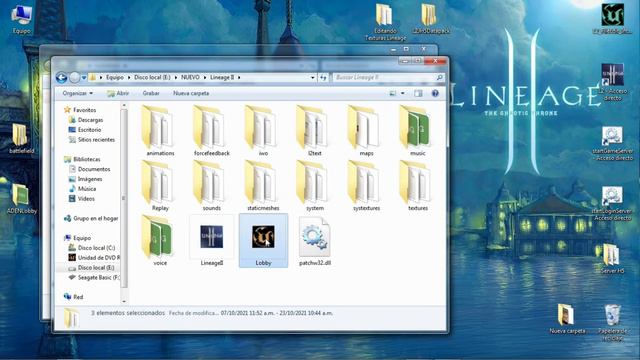Select the Nueva carpeta desktop folder
Screen dimensions: 640x360
567,318
